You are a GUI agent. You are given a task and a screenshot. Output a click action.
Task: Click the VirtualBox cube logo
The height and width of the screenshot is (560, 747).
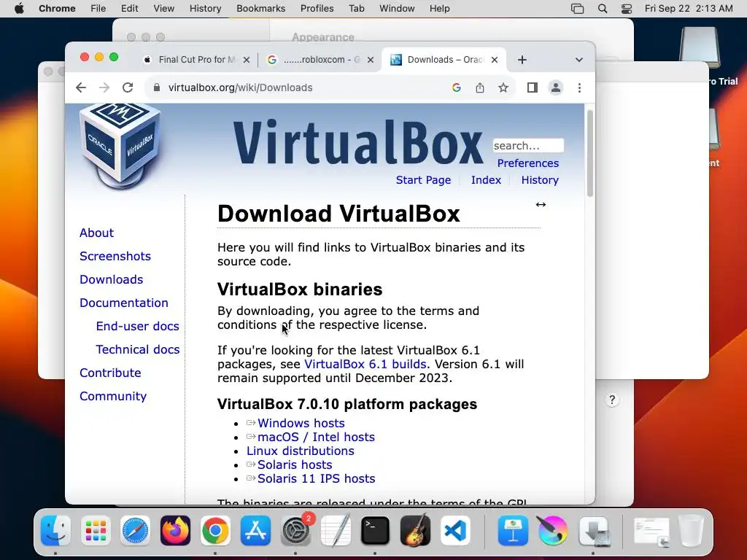click(120, 147)
